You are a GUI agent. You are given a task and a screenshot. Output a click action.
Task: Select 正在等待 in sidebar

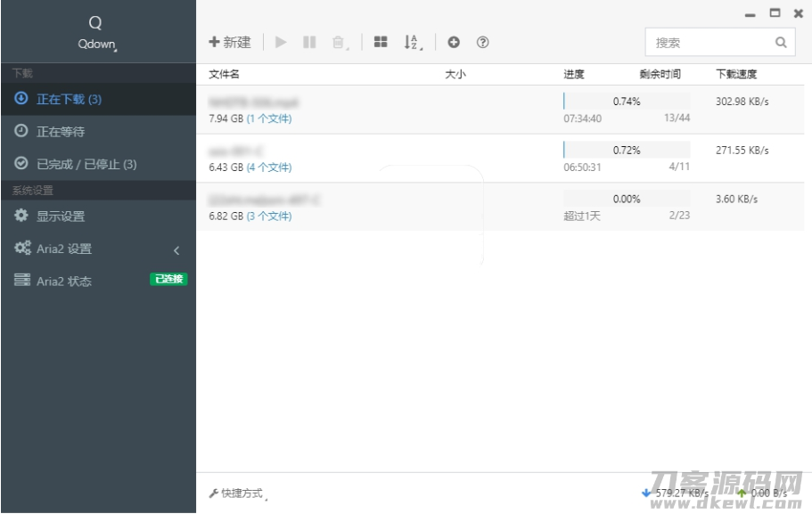pyautogui.click(x=98, y=132)
